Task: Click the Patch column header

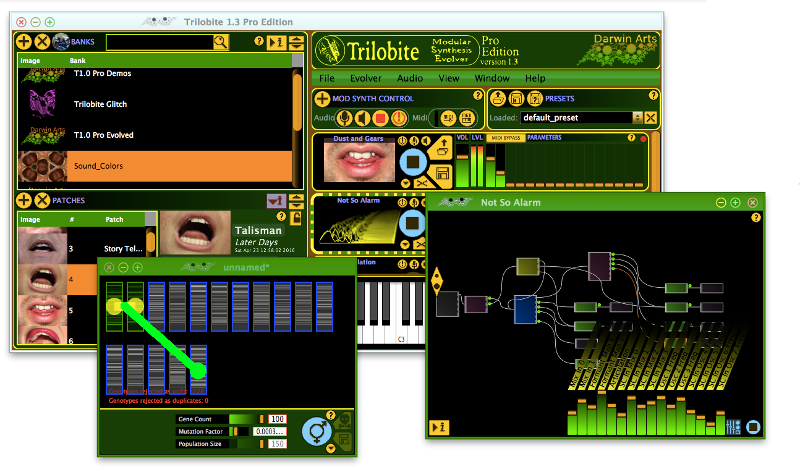Action: (x=114, y=219)
